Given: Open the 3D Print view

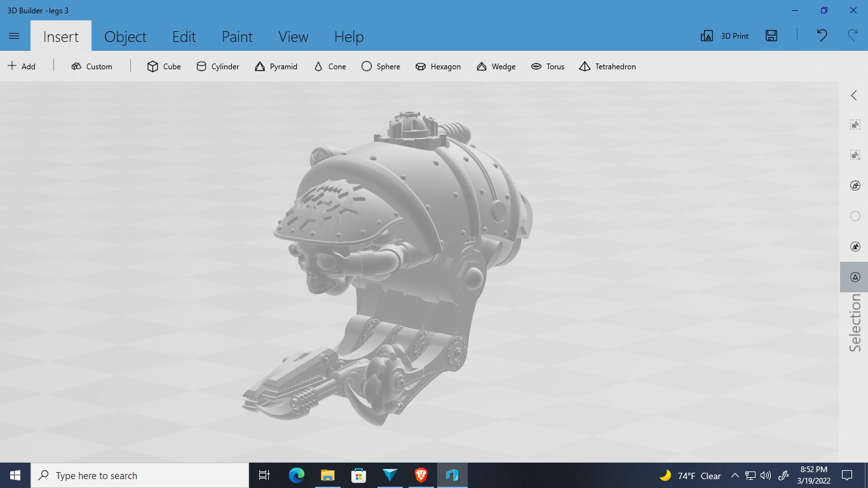Looking at the screenshot, I should point(724,36).
